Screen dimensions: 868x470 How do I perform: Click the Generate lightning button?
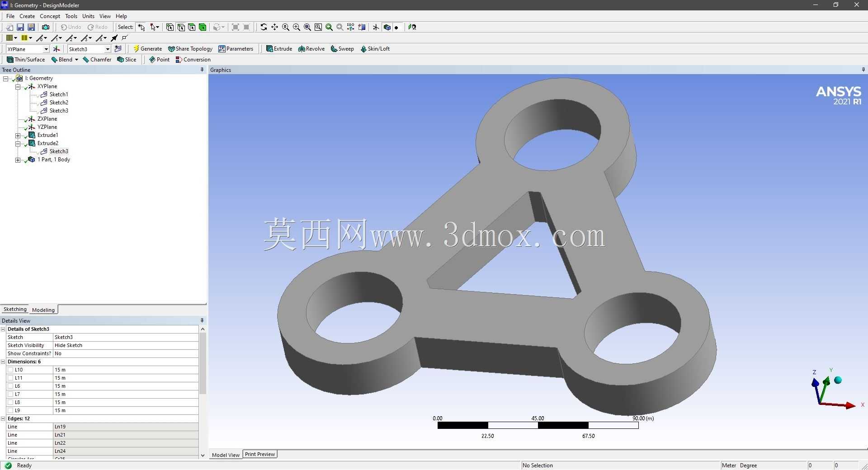tap(147, 49)
